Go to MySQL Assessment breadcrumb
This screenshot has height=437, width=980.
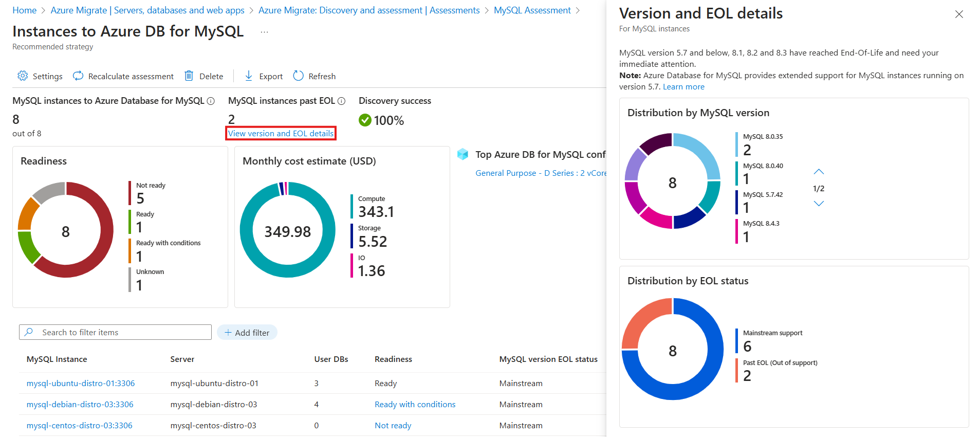click(x=532, y=10)
